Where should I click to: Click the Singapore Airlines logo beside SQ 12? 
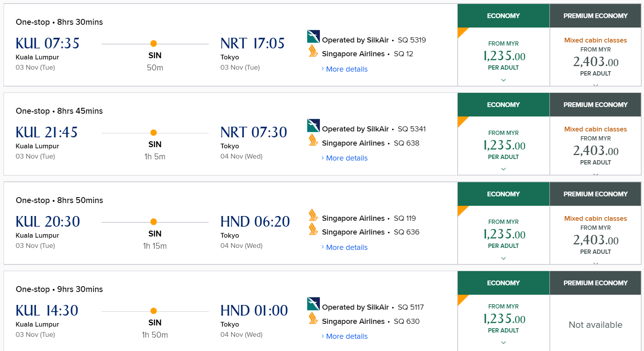coord(313,51)
